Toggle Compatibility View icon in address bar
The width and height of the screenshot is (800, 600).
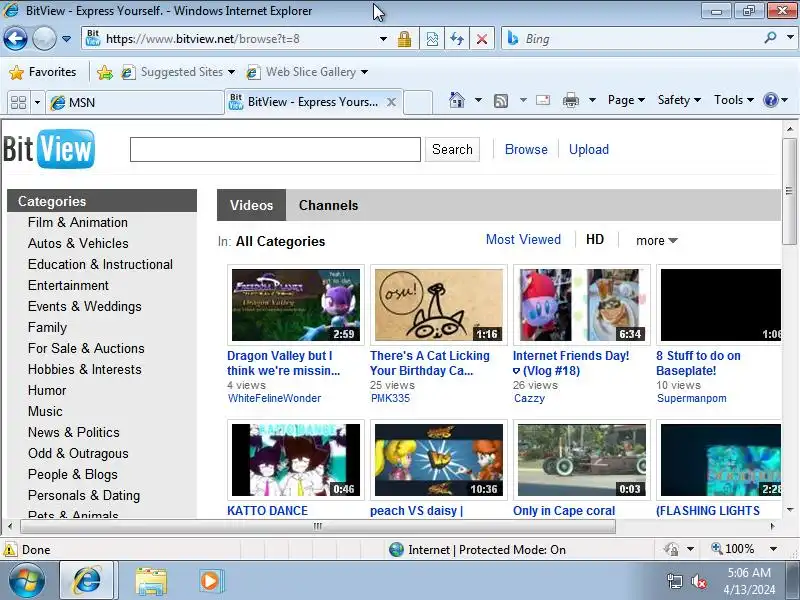[x=432, y=39]
